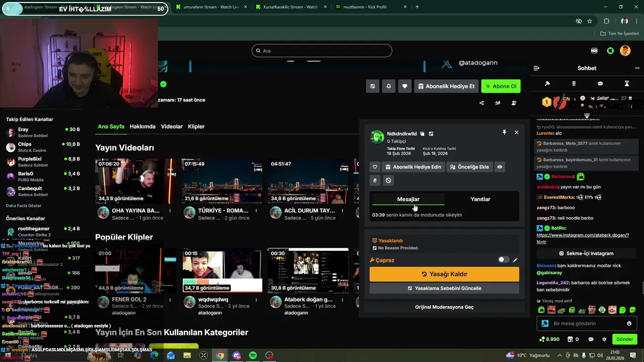Click the heart icon in user card

[375, 167]
